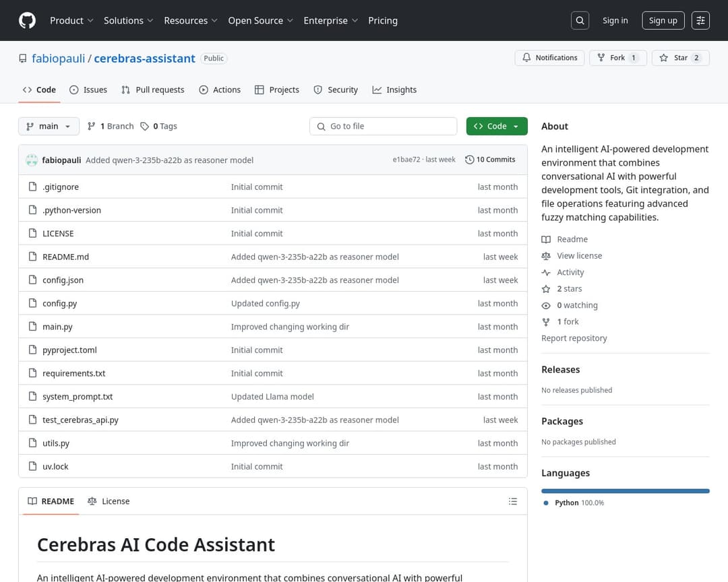Viewport: 728px width, 582px height.
Task: Switch to the Issues tab
Action: [x=88, y=90]
